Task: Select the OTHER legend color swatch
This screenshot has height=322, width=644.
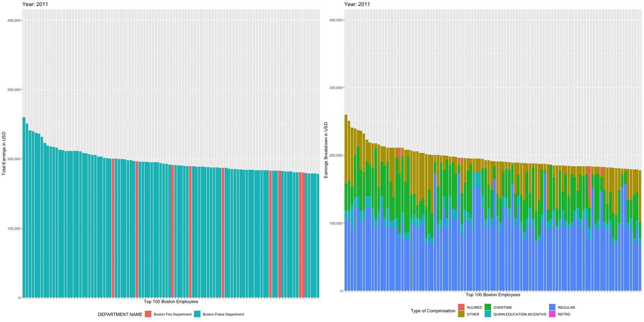Action: (461, 314)
